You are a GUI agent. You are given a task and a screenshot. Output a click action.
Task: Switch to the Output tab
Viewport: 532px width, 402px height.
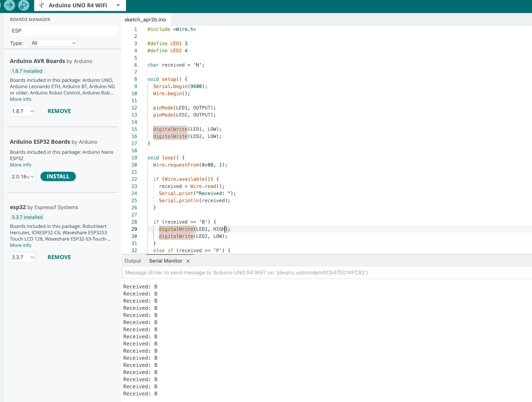coord(133,261)
